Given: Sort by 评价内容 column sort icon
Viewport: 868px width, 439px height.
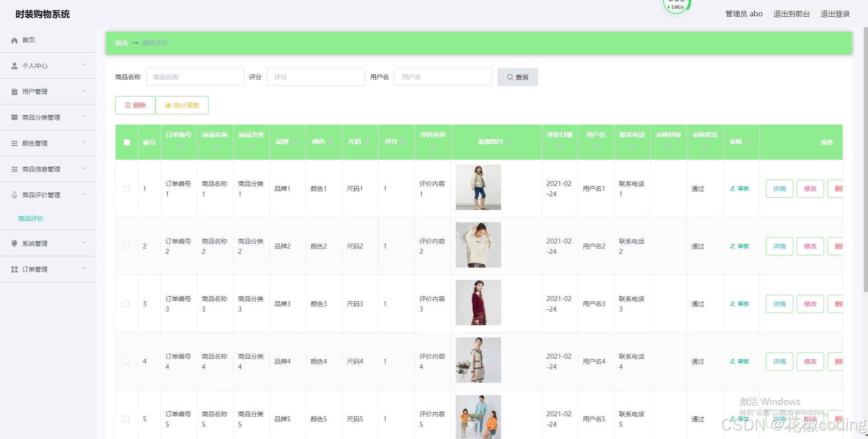Looking at the screenshot, I should [x=433, y=146].
